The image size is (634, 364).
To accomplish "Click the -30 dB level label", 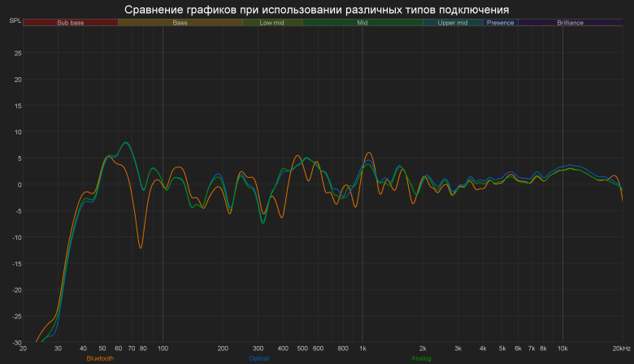I will 17,343.
